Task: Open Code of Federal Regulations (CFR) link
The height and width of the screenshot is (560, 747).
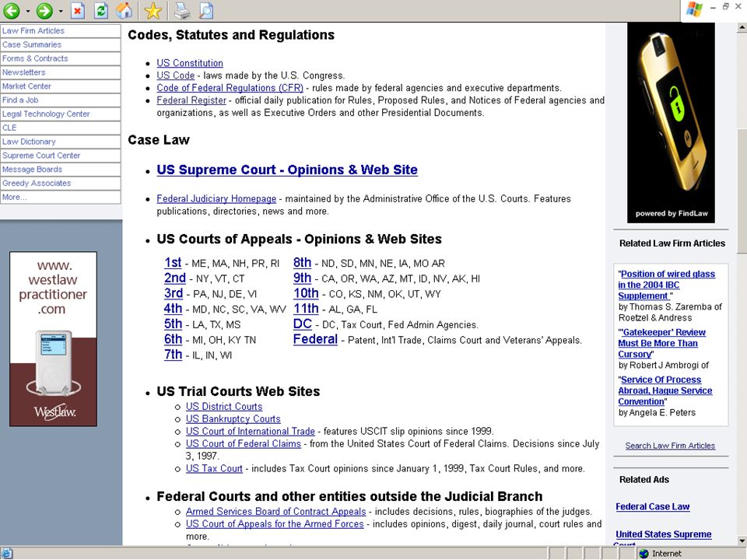Action: 230,88
